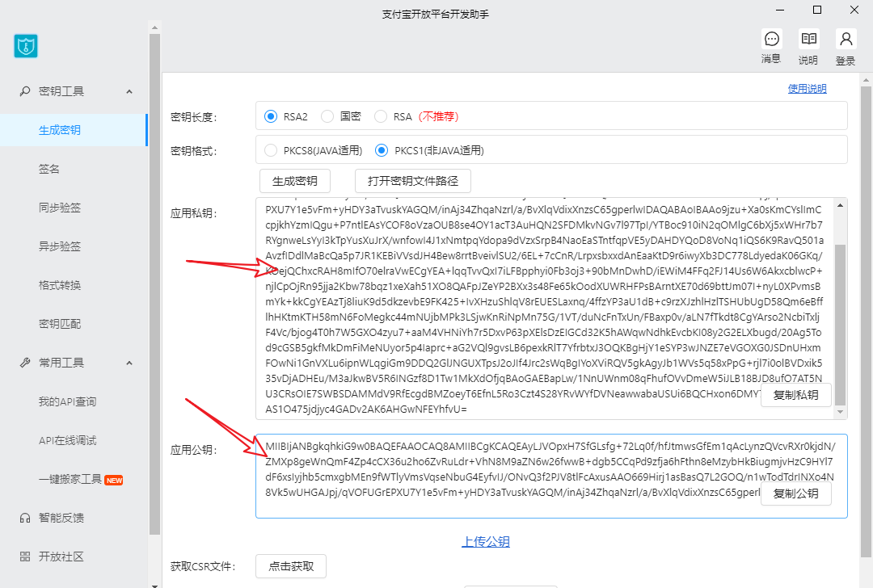Click the grid icon beside 开放社区
Screen dimensions: 873x588
(x=24, y=556)
